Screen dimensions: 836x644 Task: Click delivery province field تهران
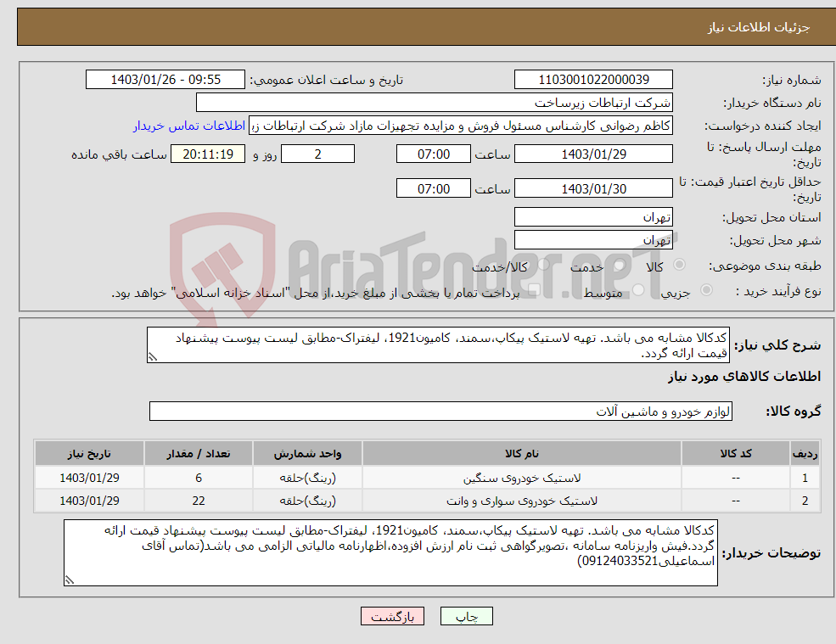(x=593, y=217)
